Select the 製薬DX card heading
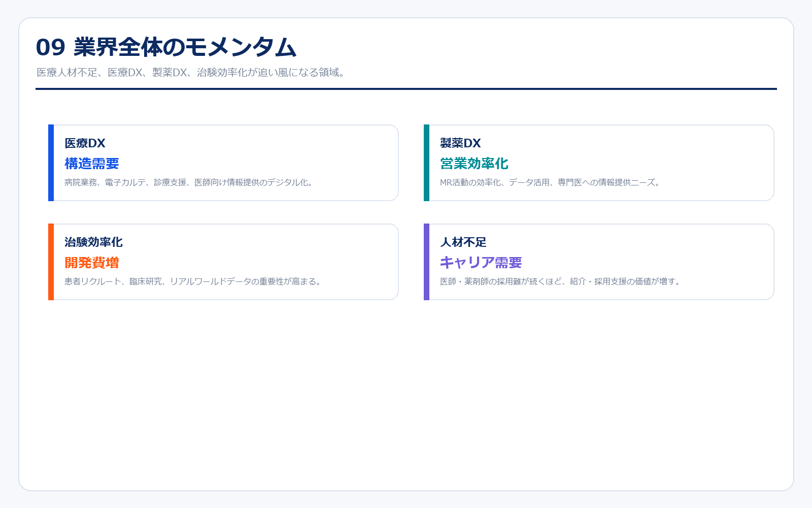812x508 pixels. point(460,143)
